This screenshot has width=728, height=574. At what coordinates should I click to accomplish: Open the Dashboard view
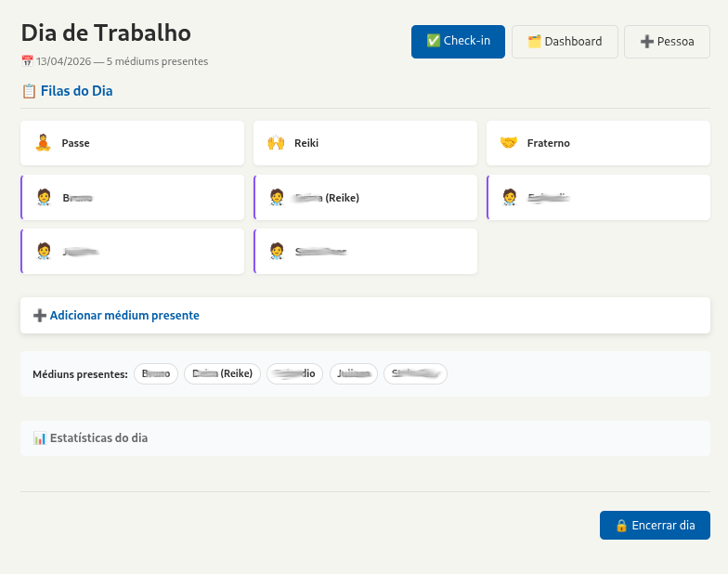coord(565,42)
